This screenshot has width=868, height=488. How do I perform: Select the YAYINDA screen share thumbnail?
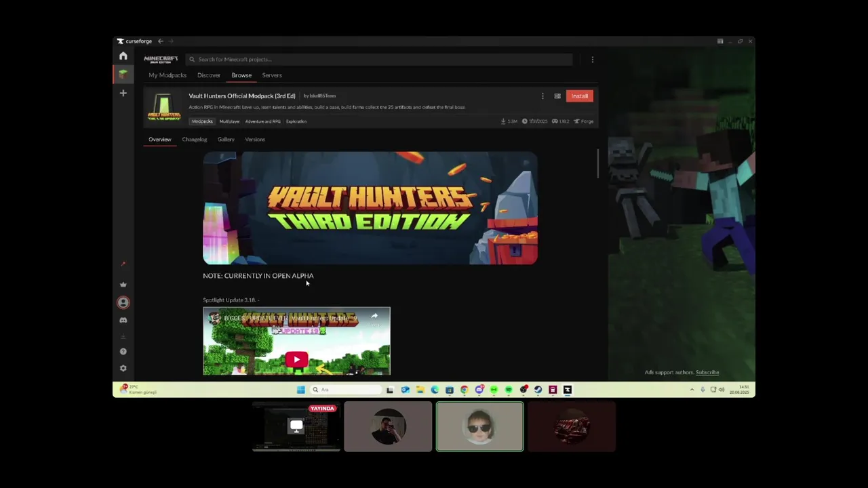coord(296,426)
